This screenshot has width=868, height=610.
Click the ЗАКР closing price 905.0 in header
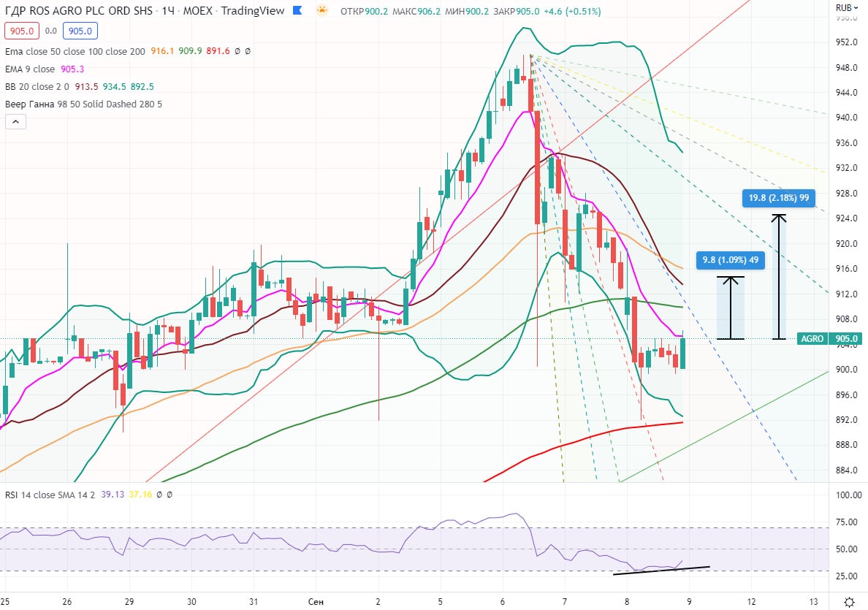tap(528, 11)
